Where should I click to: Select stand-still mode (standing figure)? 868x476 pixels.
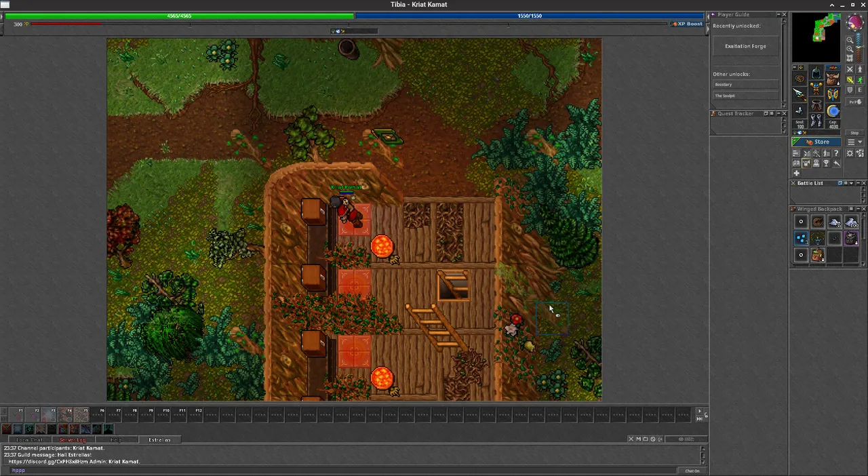click(860, 69)
